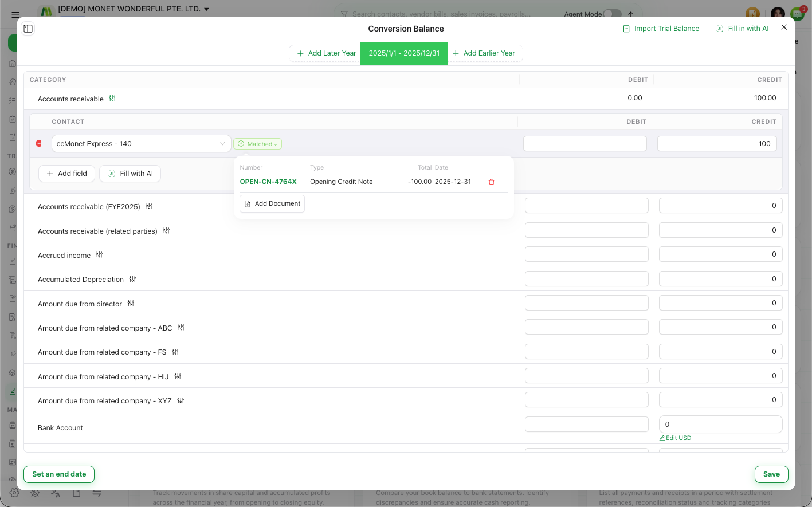Click the Edit USD link under Bank Account
Image resolution: width=812 pixels, height=507 pixels.
pos(676,438)
